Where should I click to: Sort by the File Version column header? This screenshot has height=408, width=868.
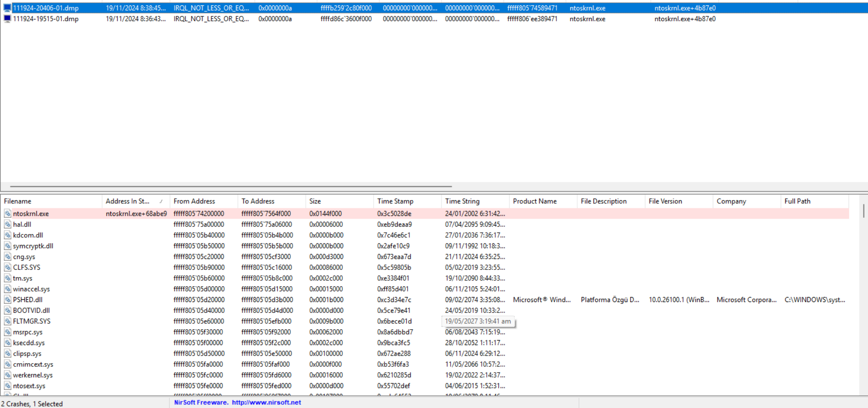[x=678, y=202]
